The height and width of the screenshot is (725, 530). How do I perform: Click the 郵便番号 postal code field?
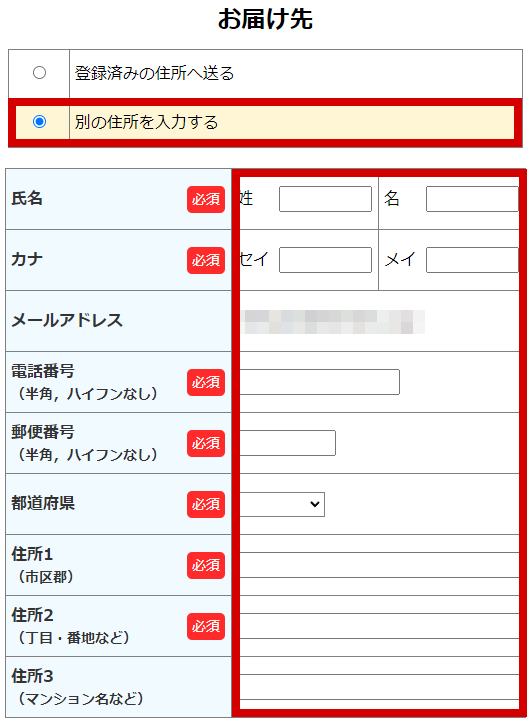point(287,443)
